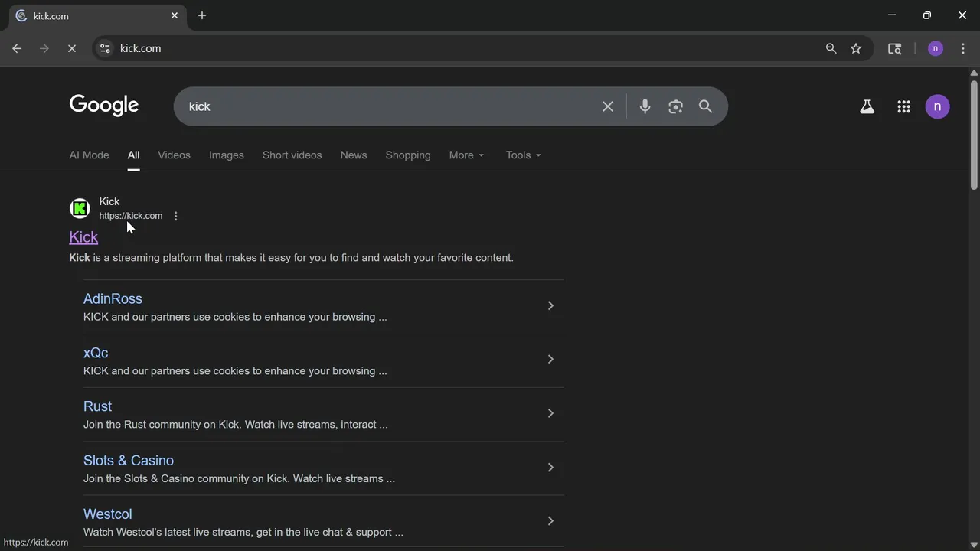Click the voice search microphone icon
Viewport: 980px width, 551px height.
(x=645, y=106)
